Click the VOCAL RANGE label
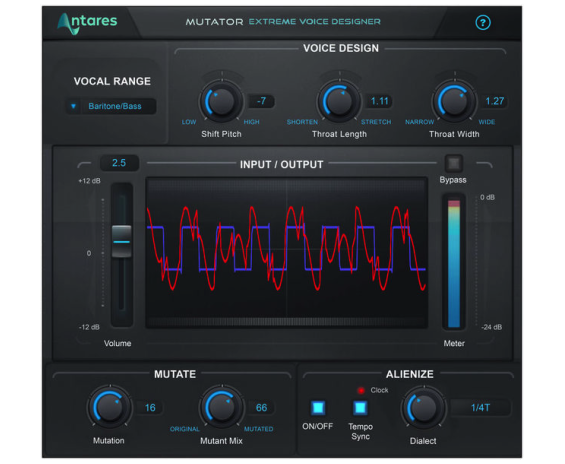Screen dimensions: 565x464 click(112, 81)
